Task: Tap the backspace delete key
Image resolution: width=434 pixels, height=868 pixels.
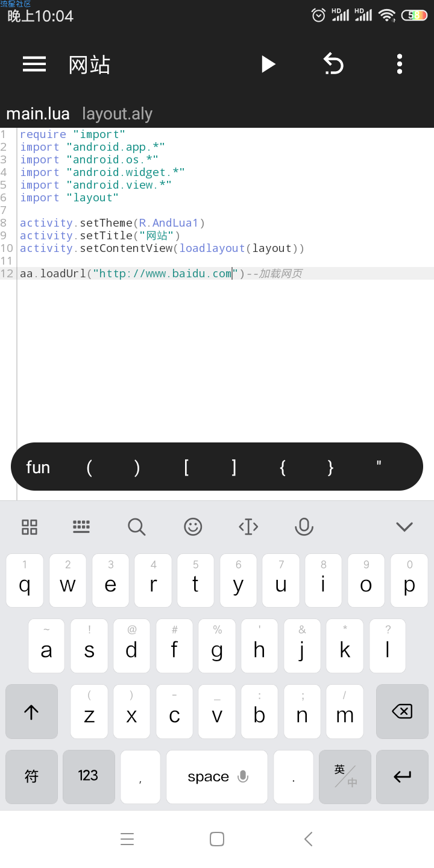Action: tap(402, 711)
